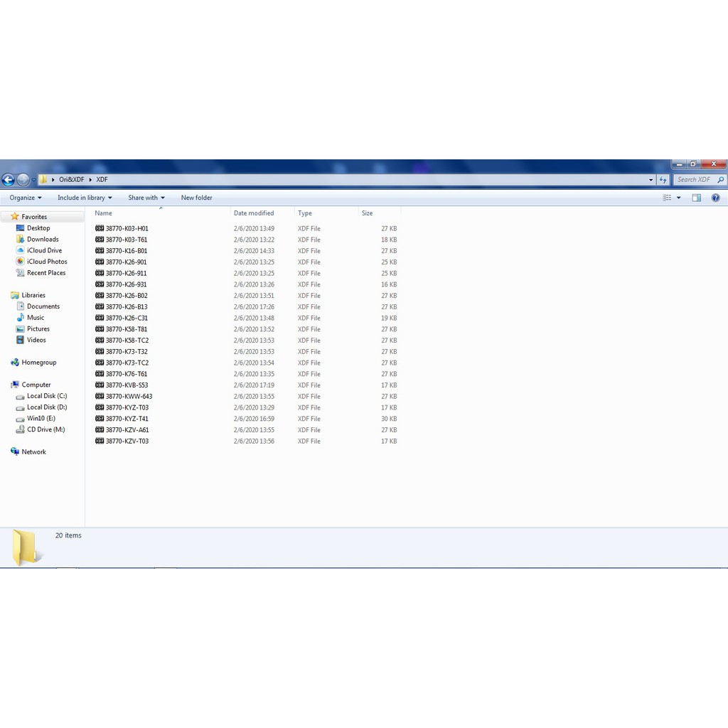Click the change view icon
Screen dimensions: 728x728
[x=667, y=198]
